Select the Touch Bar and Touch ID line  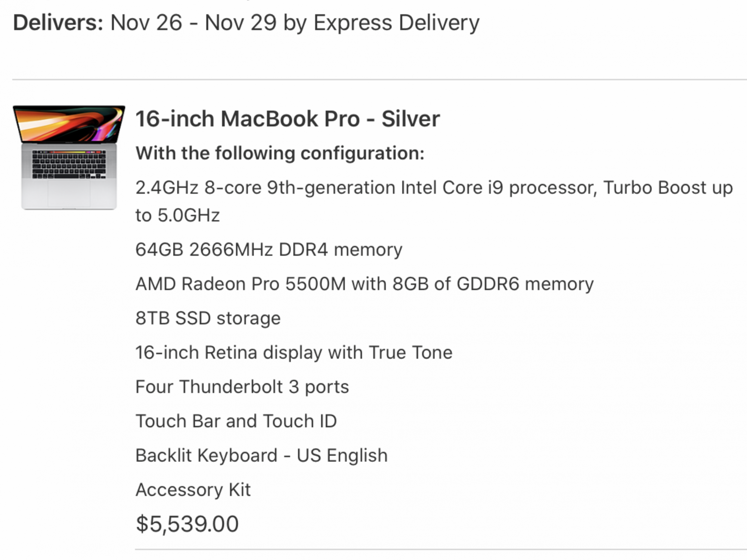[236, 421]
